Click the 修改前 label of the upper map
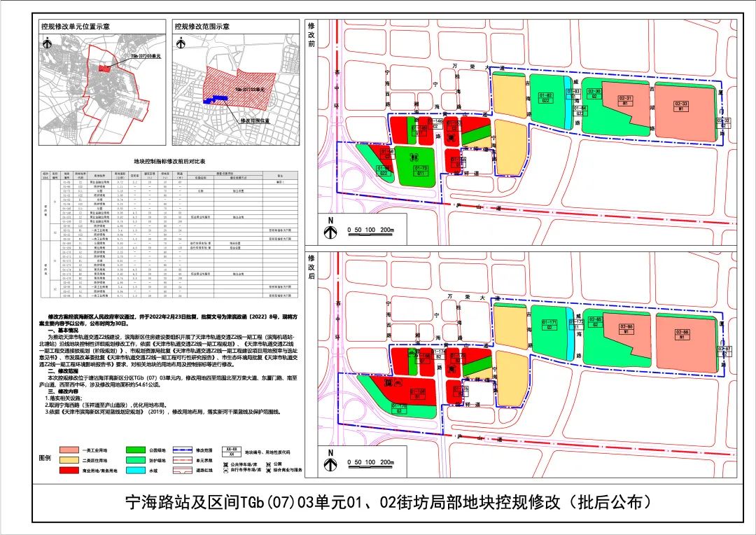The height and width of the screenshot is (535, 756). [x=311, y=35]
